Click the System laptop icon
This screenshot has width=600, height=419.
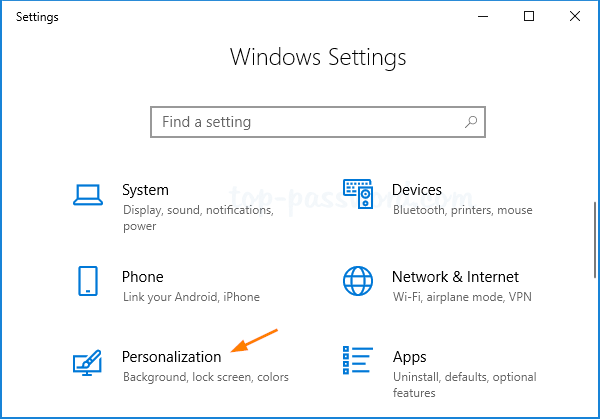[88, 194]
